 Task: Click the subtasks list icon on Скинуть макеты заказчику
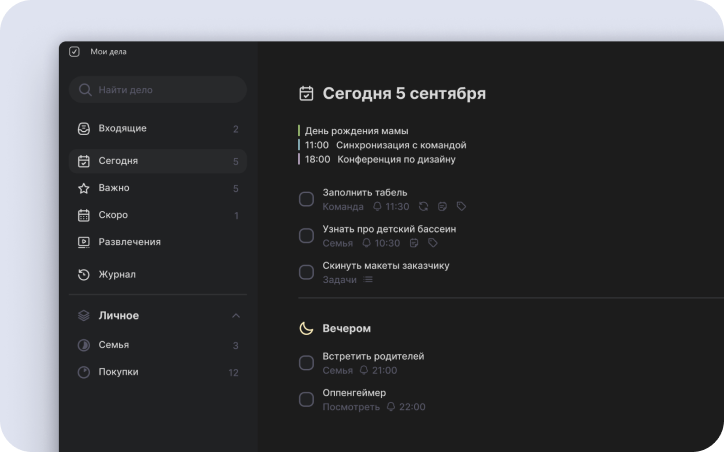368,280
